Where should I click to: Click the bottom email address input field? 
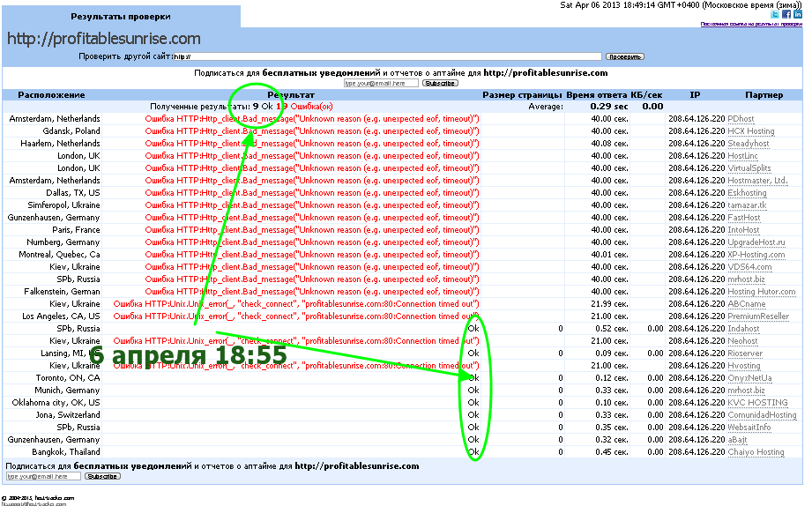(43, 476)
